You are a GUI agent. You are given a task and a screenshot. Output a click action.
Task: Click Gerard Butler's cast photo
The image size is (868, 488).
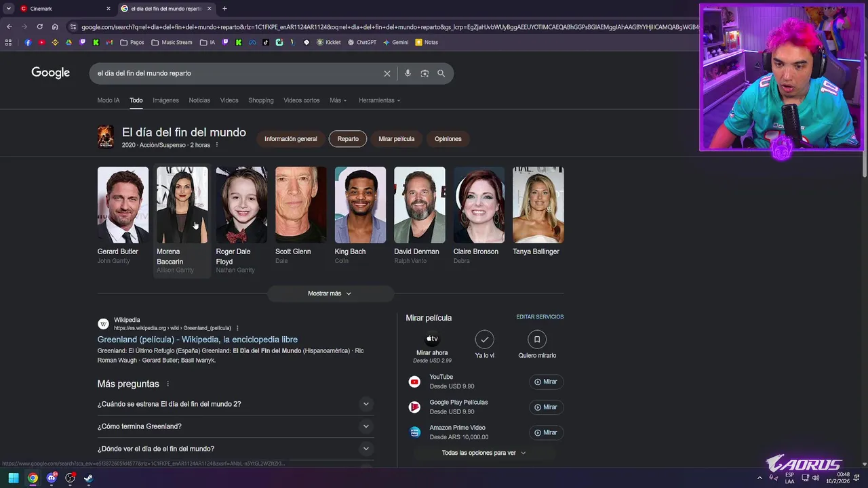(x=123, y=205)
